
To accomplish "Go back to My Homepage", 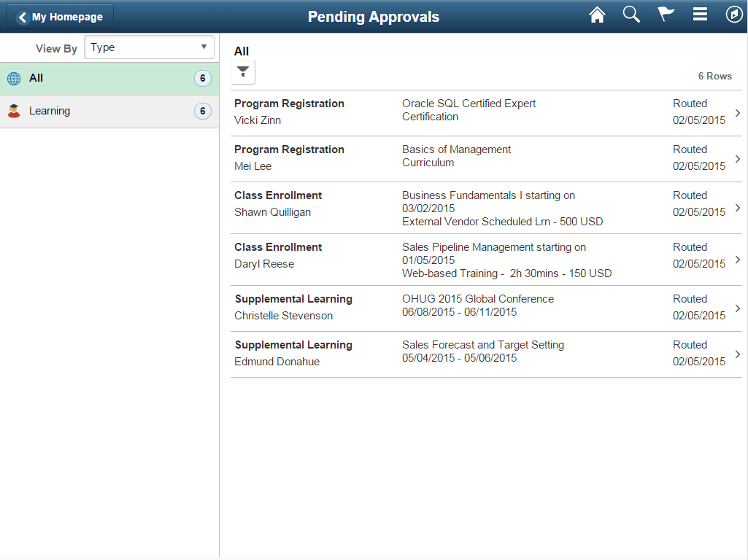I will [x=59, y=16].
